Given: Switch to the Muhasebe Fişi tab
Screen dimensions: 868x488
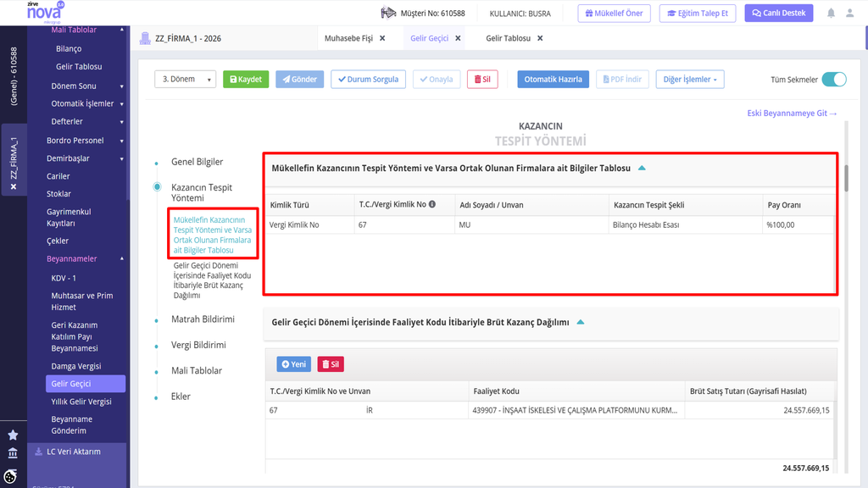Looking at the screenshot, I should coord(348,38).
